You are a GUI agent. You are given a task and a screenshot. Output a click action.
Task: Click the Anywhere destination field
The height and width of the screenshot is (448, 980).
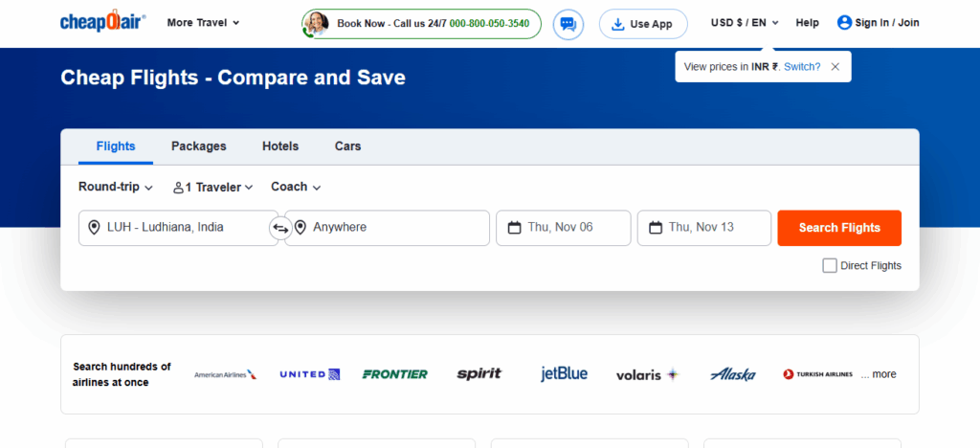click(388, 228)
